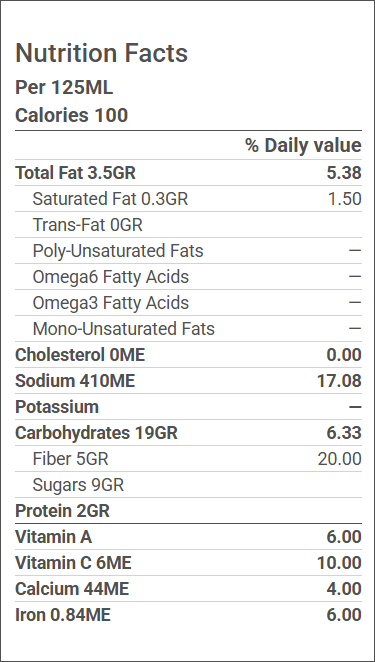The height and width of the screenshot is (662, 375).
Task: Click the Calories 100 line
Action: [x=71, y=115]
